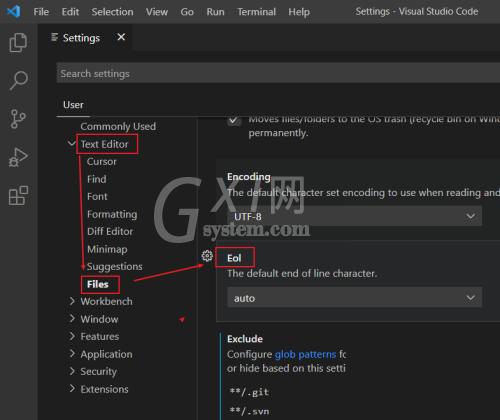The width and height of the screenshot is (500, 420).
Task: Expand the Application section chevron
Action: click(x=72, y=354)
